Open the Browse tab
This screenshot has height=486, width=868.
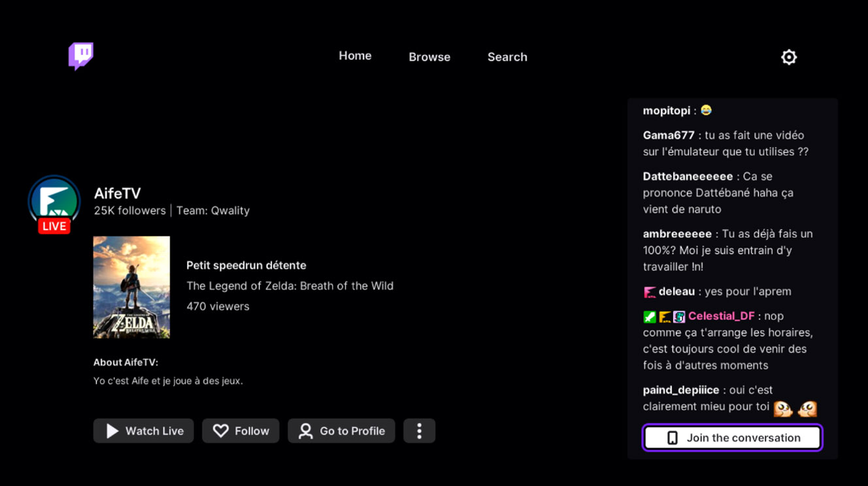coord(429,57)
